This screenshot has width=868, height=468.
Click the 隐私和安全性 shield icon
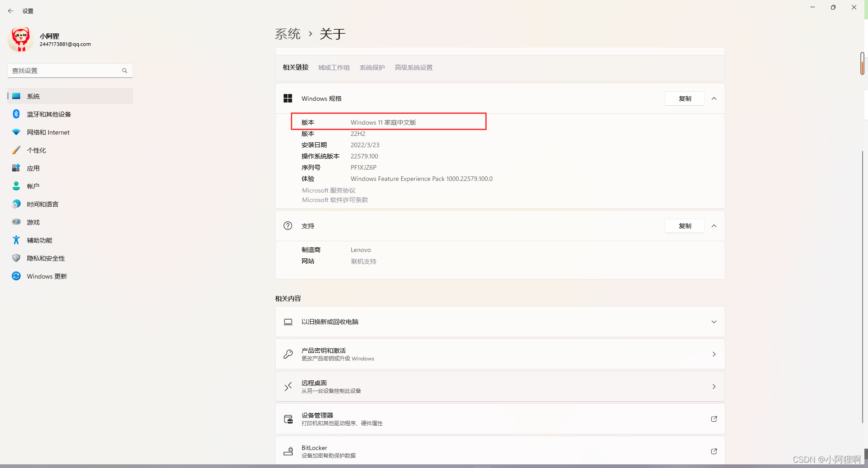tap(16, 258)
